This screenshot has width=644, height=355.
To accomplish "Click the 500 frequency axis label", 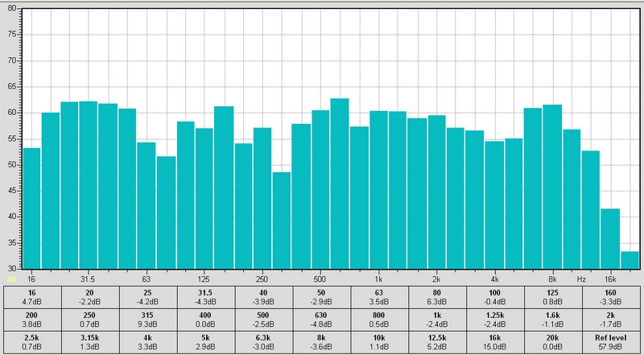I will click(320, 279).
